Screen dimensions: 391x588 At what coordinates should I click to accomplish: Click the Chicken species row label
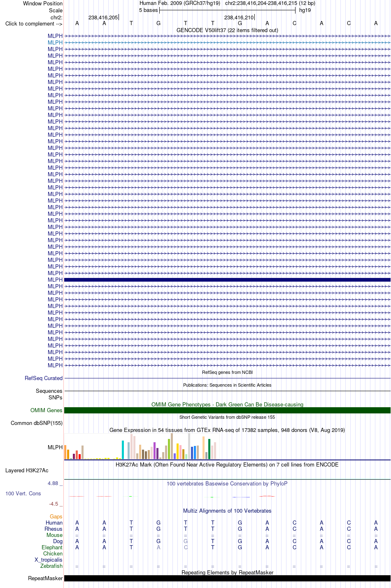coord(53,553)
